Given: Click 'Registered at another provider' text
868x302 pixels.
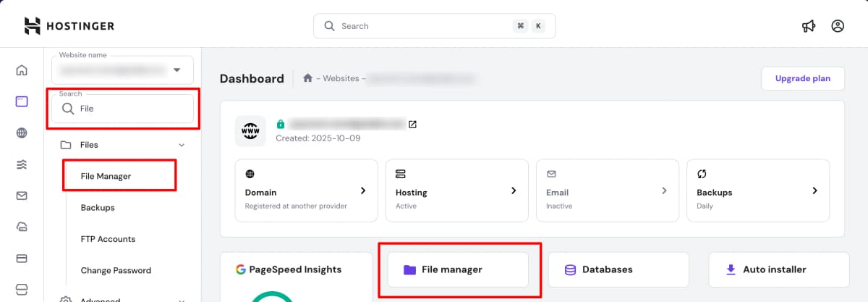Looking at the screenshot, I should click(x=296, y=206).
